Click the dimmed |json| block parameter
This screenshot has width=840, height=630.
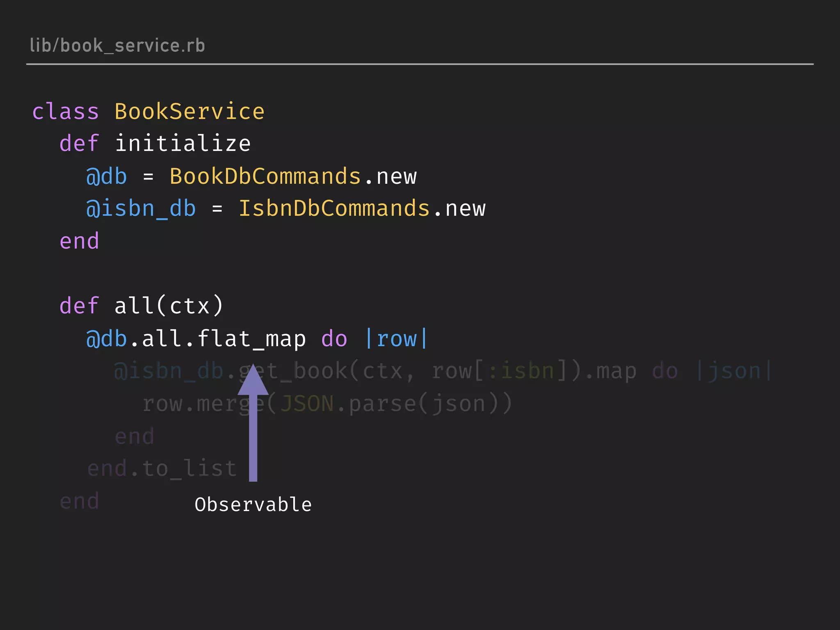(x=734, y=371)
